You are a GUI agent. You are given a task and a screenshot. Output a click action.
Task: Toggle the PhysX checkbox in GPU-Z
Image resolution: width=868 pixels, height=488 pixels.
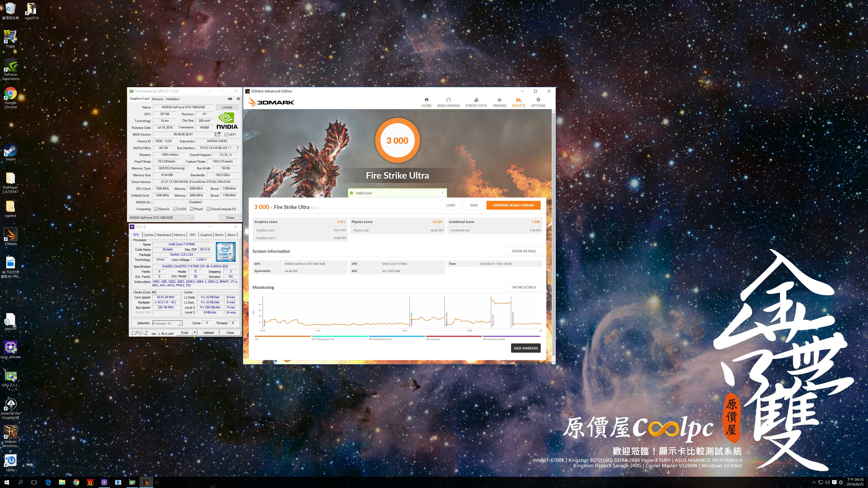[192, 209]
